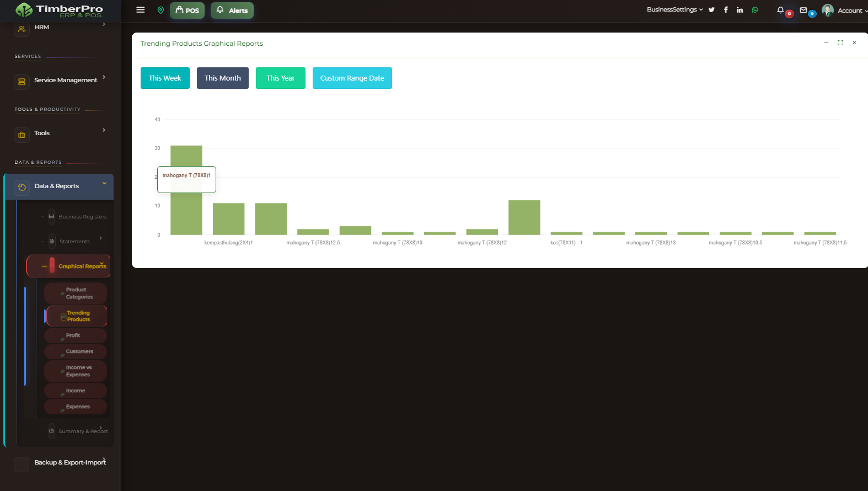Toggle the hamburger sidebar menu
Screen dimensions: 868x491
141,10
